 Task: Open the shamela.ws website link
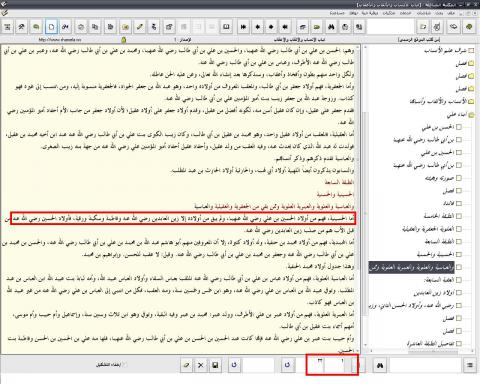coord(60,40)
